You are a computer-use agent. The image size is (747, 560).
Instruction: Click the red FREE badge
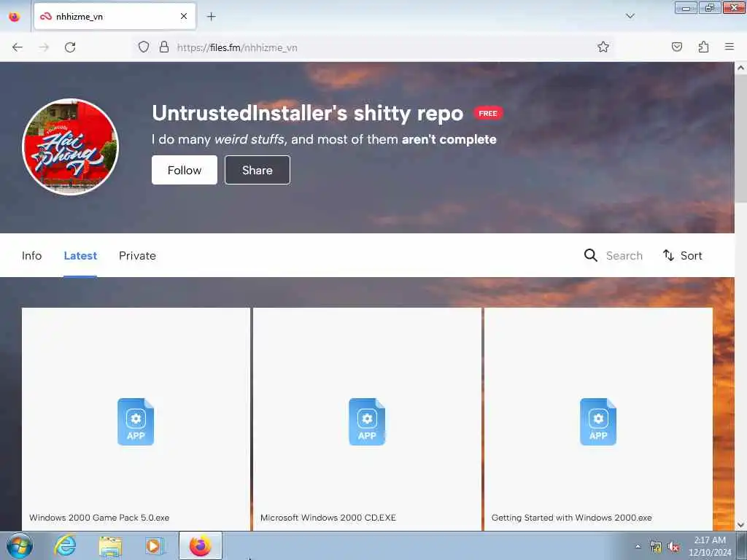click(488, 113)
